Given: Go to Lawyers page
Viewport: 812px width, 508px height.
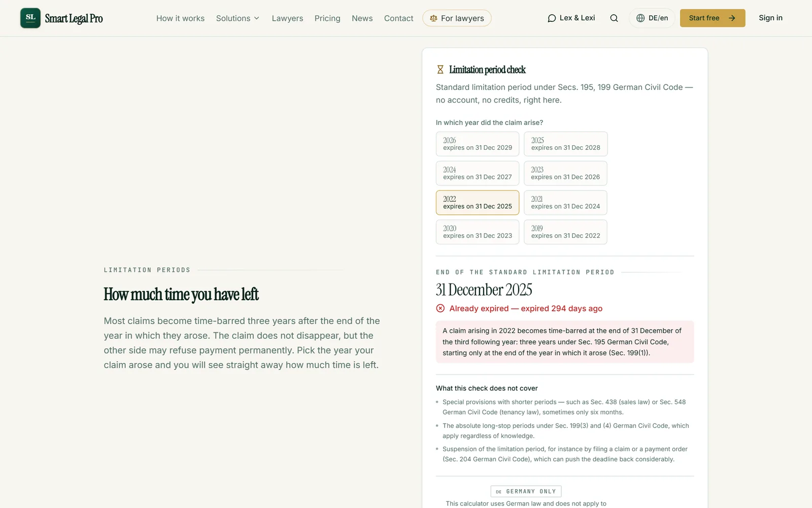Looking at the screenshot, I should tap(287, 18).
